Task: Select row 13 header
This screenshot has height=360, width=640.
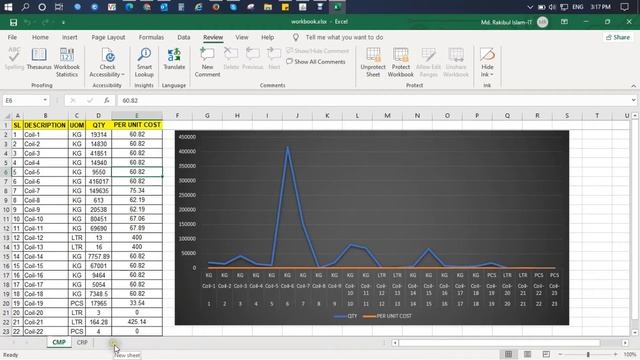Action: [x=6, y=238]
